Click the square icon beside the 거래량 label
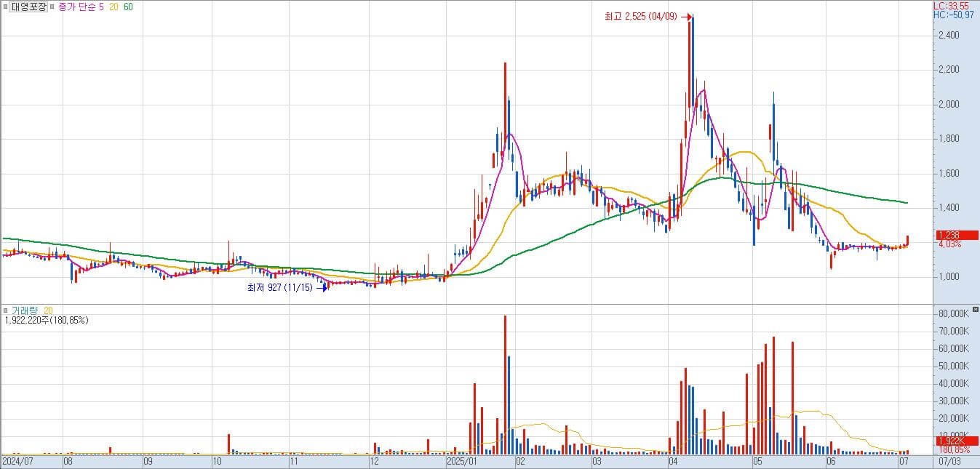Image resolution: width=980 pixels, height=469 pixels. [x=5, y=310]
